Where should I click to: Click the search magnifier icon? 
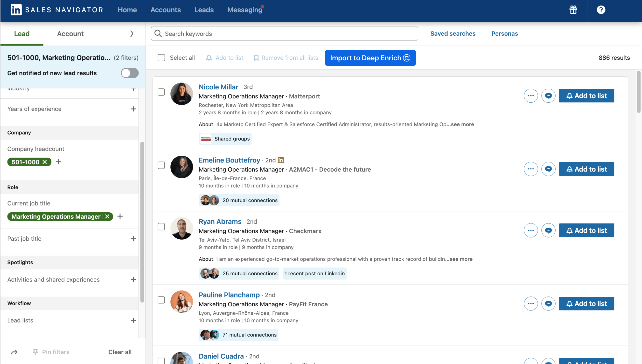158,34
